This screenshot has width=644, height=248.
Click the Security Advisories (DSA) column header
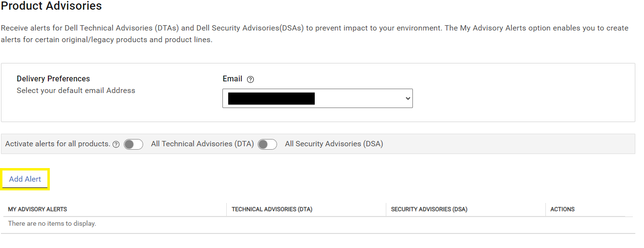[429, 209]
